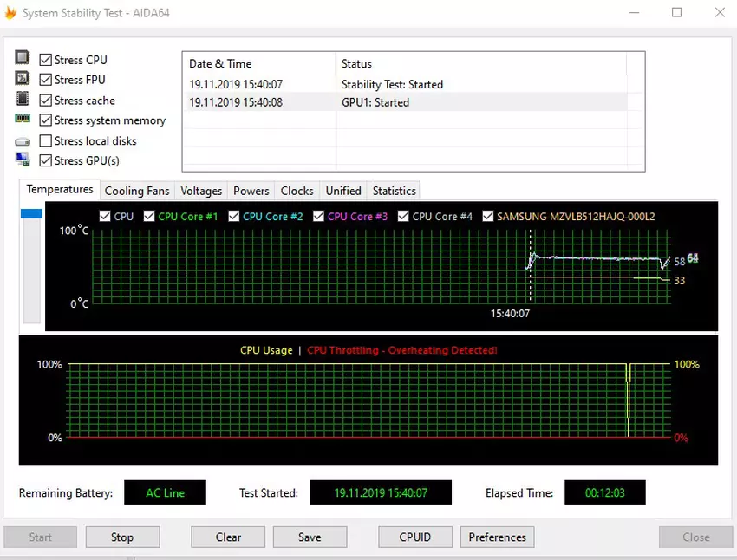This screenshot has height=560, width=737.
Task: Click the AIDA64 flame icon in title bar
Action: (10, 13)
